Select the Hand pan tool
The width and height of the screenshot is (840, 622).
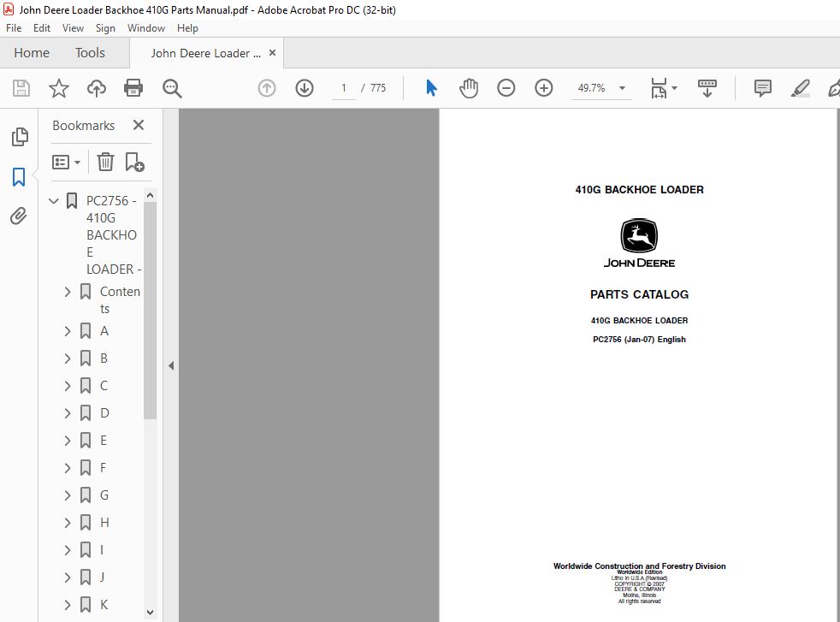pos(468,88)
